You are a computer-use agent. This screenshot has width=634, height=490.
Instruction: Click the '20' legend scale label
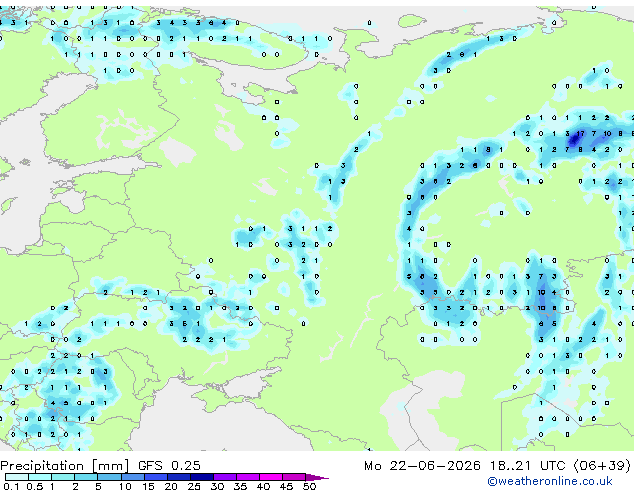pos(171,486)
